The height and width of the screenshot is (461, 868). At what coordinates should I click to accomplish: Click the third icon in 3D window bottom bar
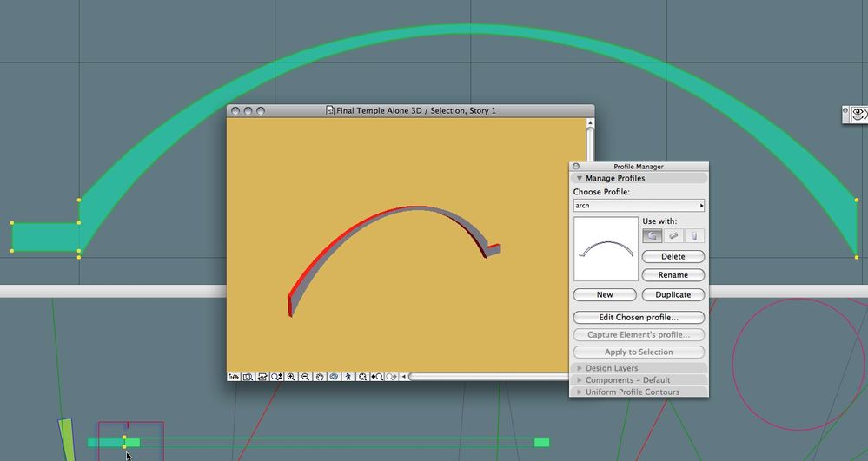[262, 377]
